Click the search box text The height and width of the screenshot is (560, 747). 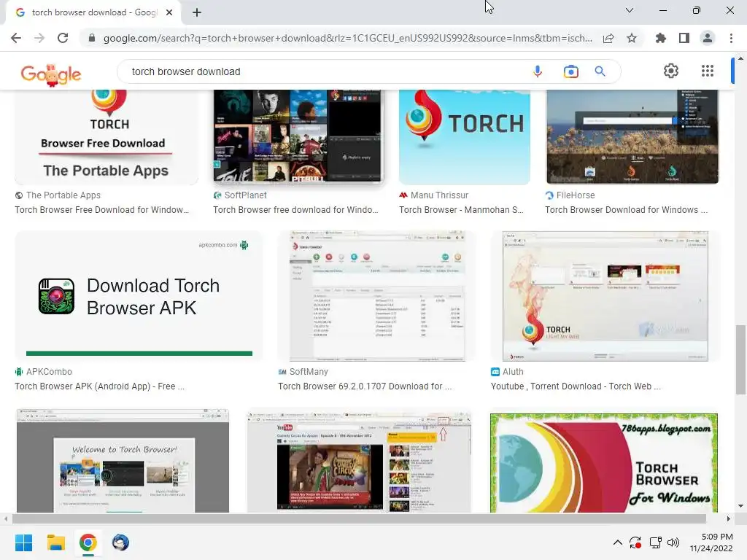point(186,71)
